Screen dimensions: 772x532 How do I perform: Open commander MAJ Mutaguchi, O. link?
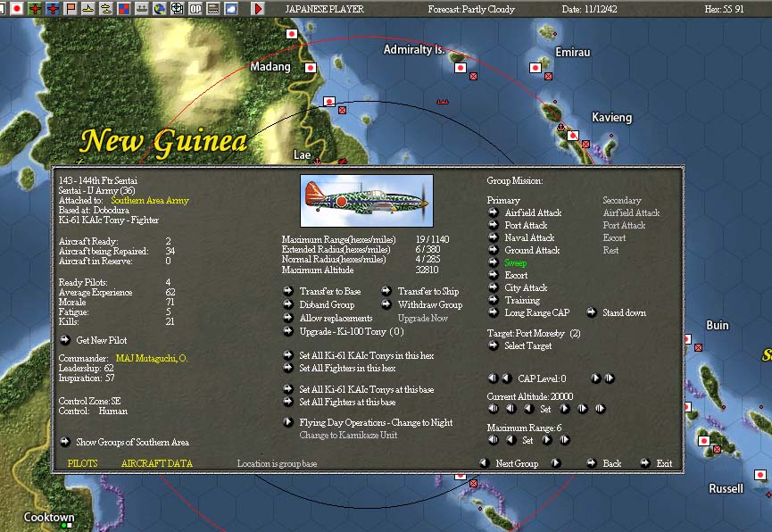151,359
